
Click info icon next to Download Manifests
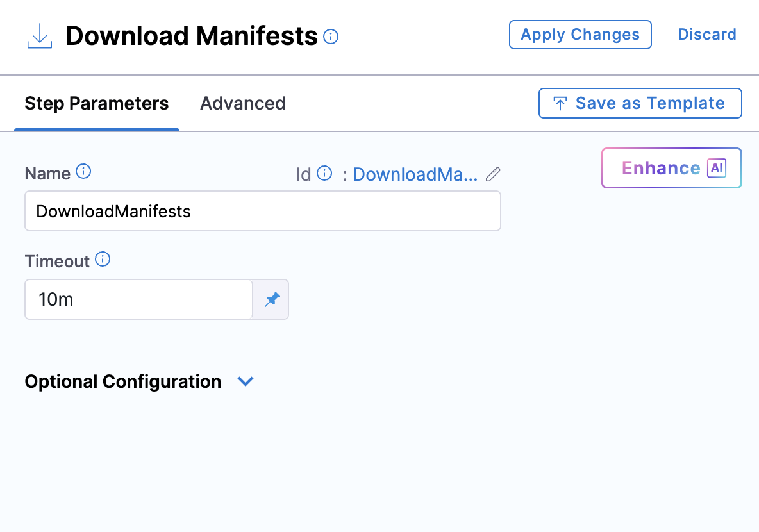[331, 37]
